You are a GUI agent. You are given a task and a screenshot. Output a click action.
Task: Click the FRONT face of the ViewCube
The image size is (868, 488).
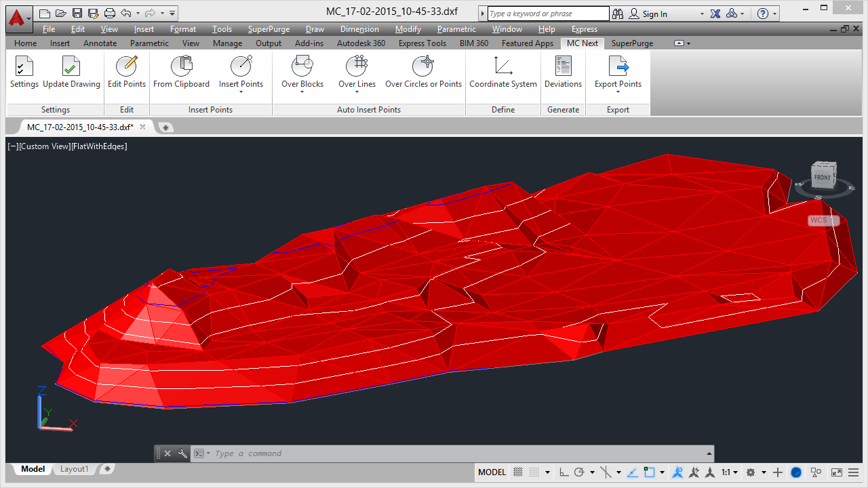pyautogui.click(x=823, y=178)
